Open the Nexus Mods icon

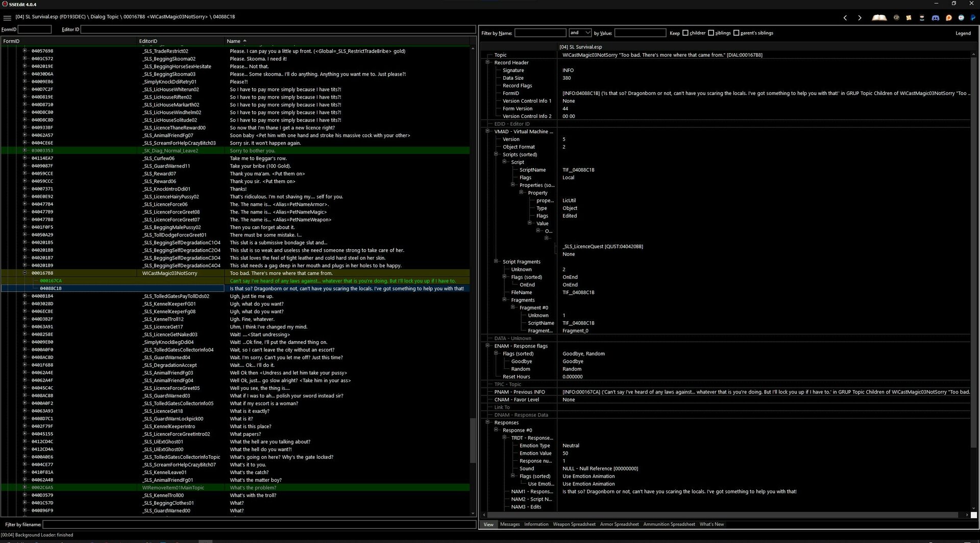point(909,18)
